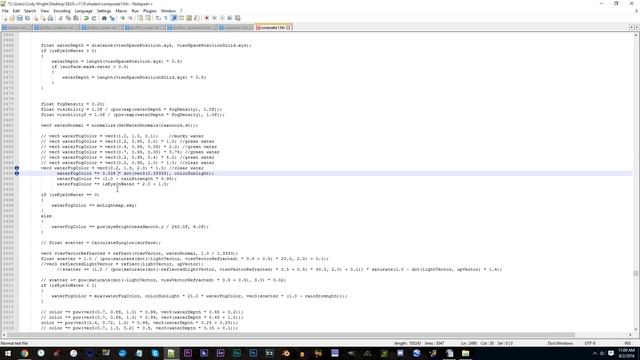Start macro recording with red record icon
Viewport: 640px width, 360px height.
tap(207, 18)
